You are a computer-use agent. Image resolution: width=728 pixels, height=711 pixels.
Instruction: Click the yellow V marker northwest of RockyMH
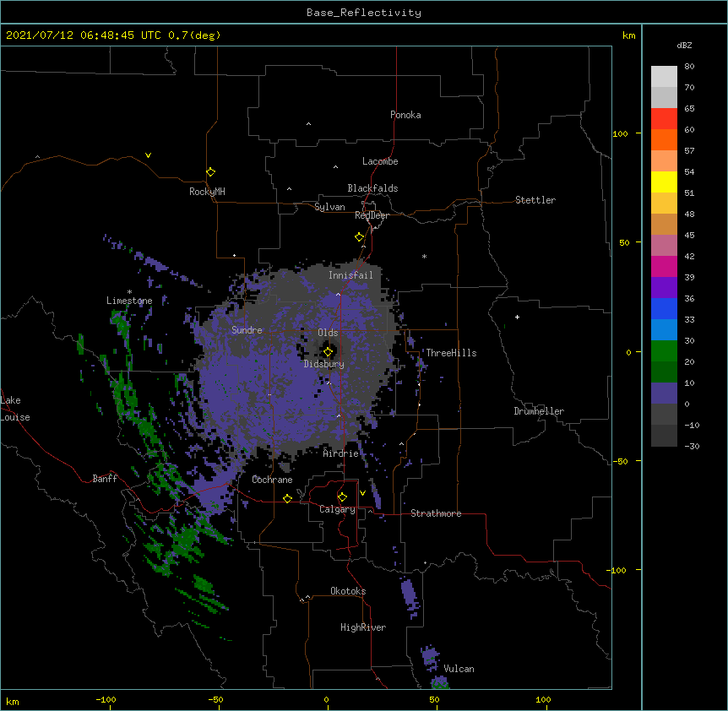click(x=148, y=155)
